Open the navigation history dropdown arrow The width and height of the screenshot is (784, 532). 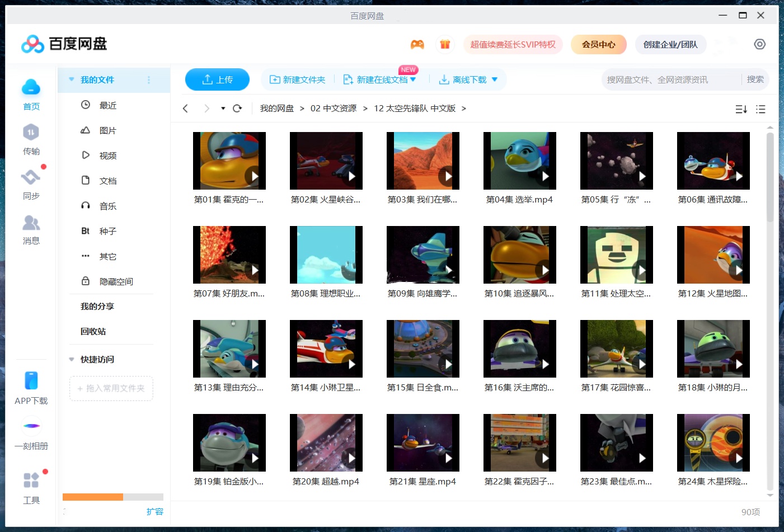(223, 109)
